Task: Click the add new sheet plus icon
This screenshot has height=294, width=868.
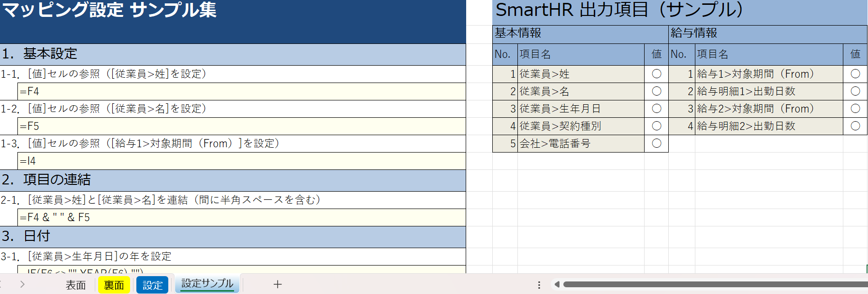Action: coord(278,284)
